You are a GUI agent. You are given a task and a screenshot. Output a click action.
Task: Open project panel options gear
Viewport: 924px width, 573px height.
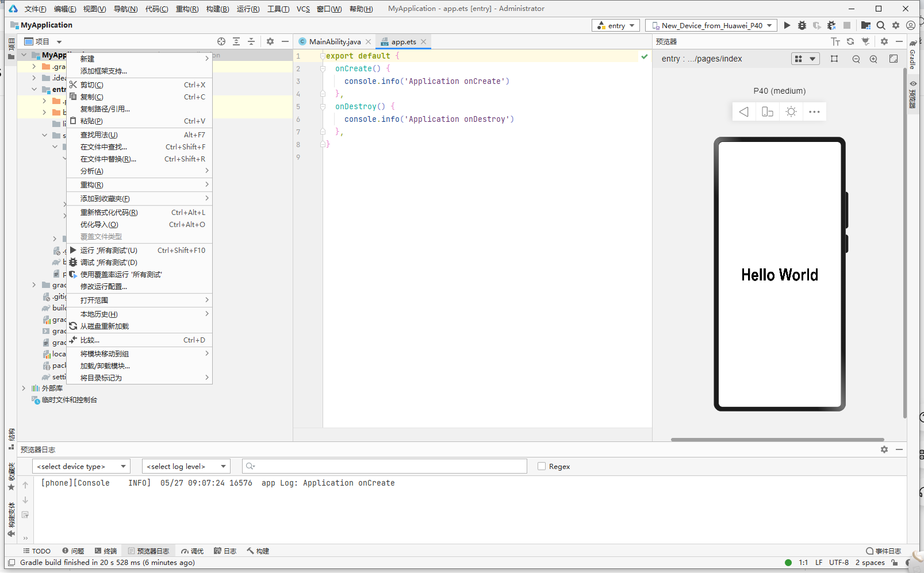(x=270, y=41)
